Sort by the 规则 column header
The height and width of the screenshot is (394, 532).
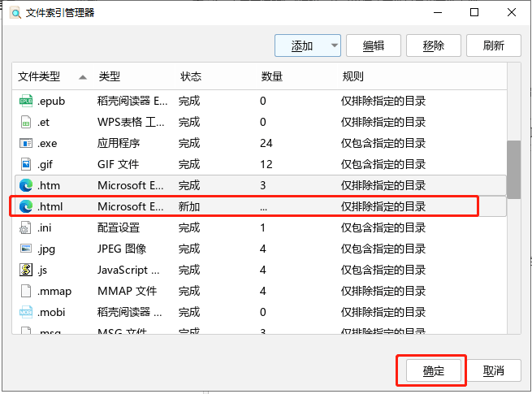click(422, 76)
